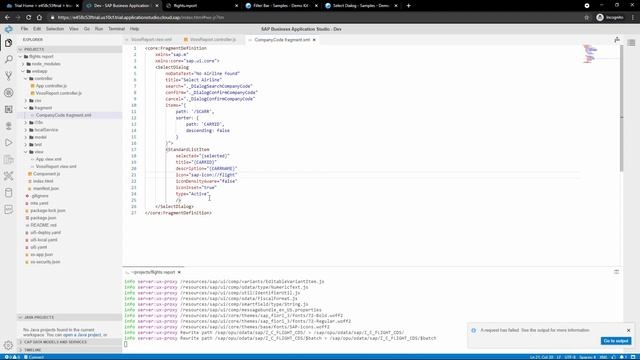Open the View menu
This screenshot has height=360, width=640.
74,29
